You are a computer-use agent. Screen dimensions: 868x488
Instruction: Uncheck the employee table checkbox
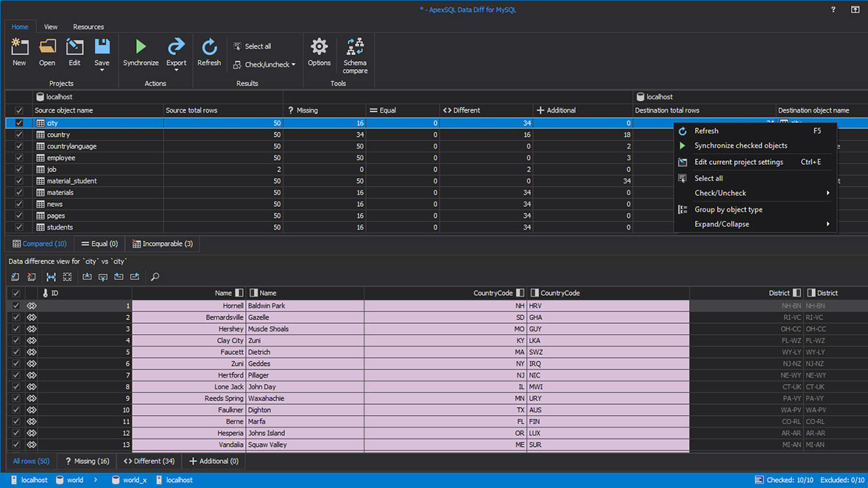[x=18, y=158]
